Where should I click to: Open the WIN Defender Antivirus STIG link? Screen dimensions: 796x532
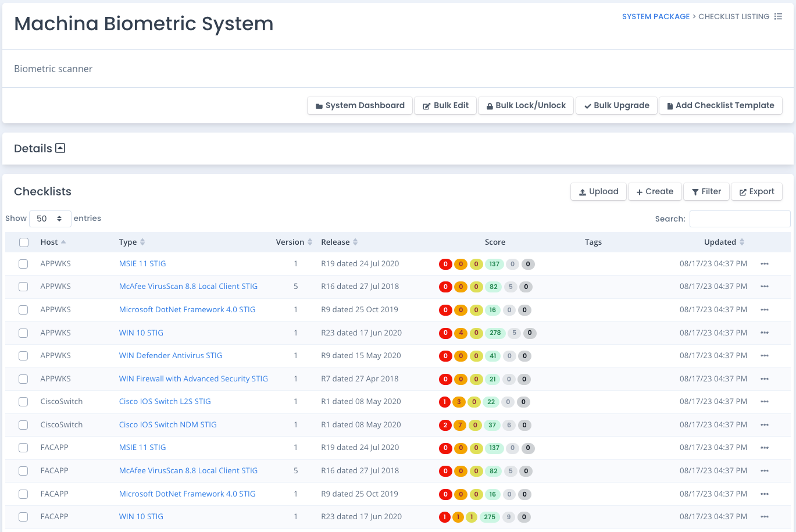pos(170,355)
